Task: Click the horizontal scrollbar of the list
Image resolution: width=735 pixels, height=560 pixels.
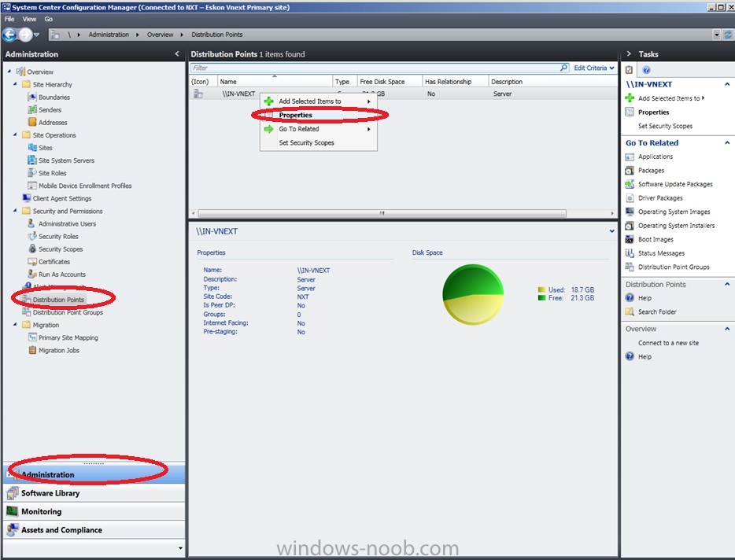Action: [382, 213]
